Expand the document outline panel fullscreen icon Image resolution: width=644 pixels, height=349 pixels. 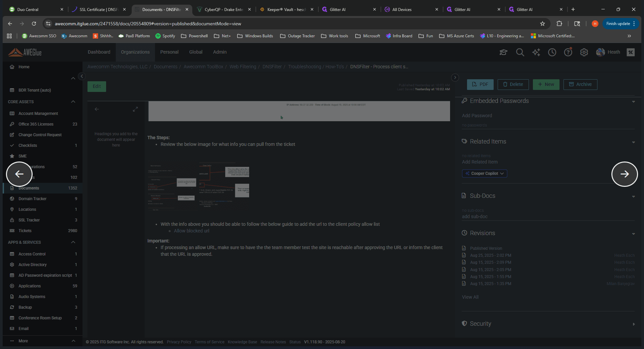tap(135, 109)
